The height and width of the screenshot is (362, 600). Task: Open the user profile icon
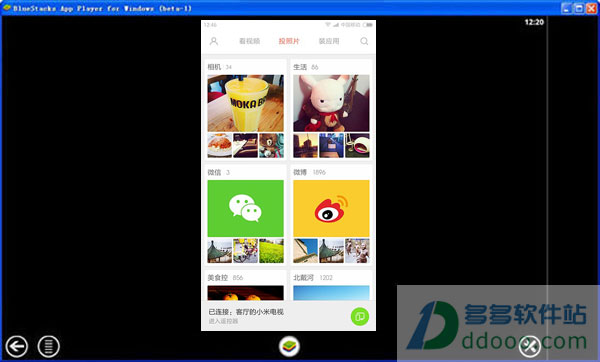(214, 41)
